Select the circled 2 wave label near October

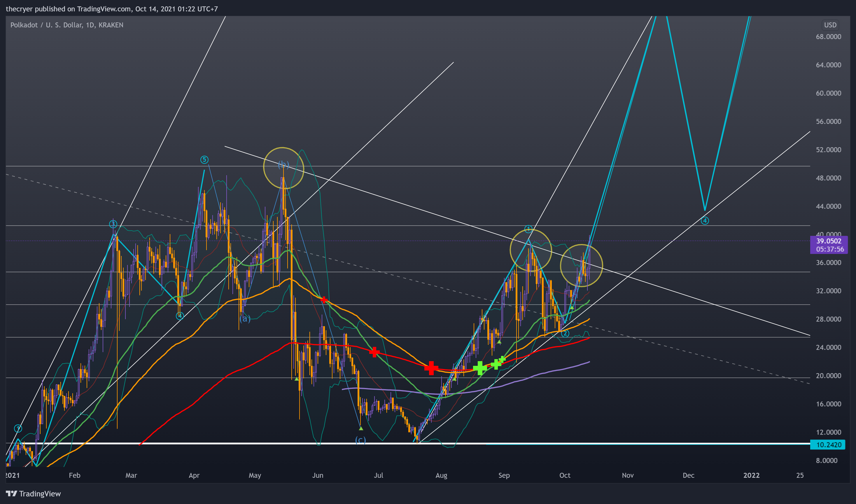565,333
